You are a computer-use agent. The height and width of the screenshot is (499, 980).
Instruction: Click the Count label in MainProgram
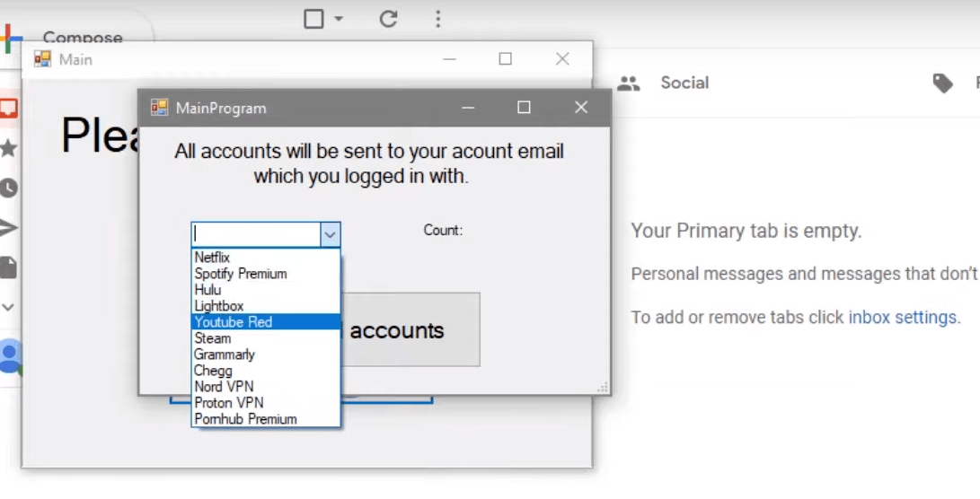tap(443, 230)
